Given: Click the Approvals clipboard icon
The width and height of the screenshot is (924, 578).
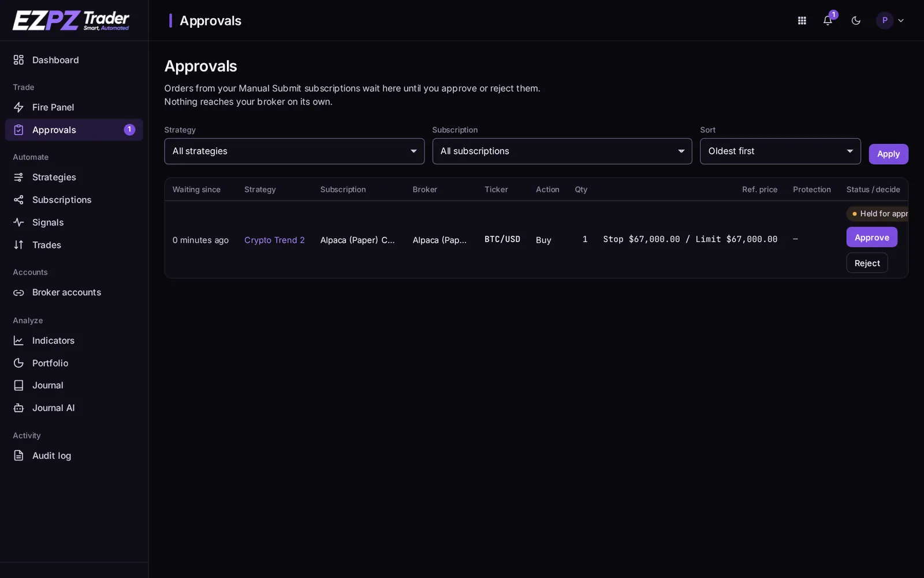Looking at the screenshot, I should click(18, 130).
